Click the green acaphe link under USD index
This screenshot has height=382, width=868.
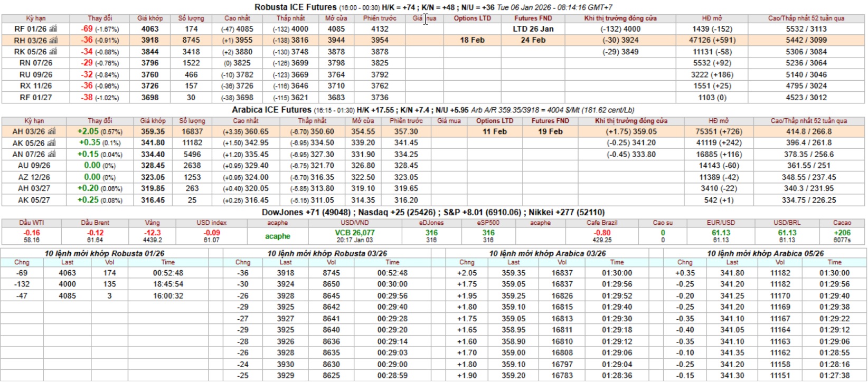[277, 236]
